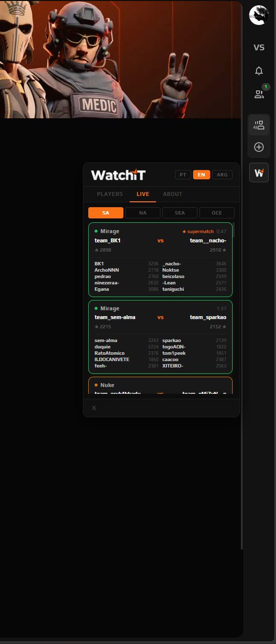
Task: Click the X link in the panel footer
Action: coord(94,408)
